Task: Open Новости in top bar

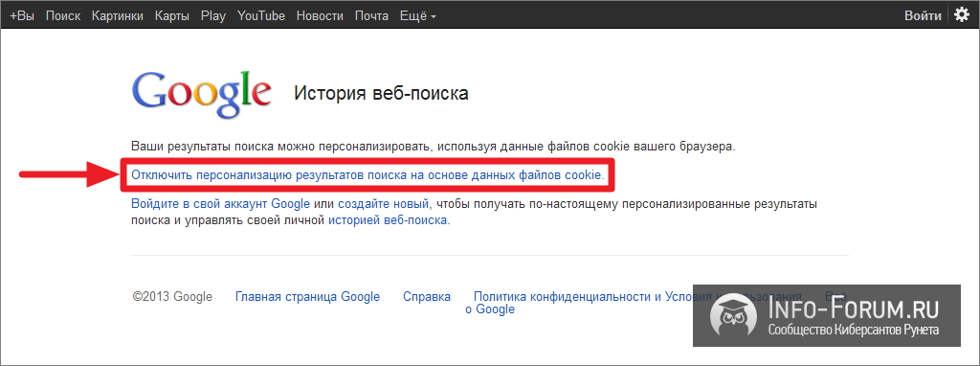Action: pyautogui.click(x=320, y=16)
